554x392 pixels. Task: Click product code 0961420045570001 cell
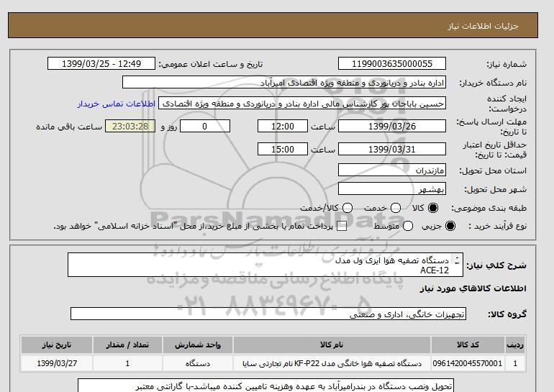point(468,363)
